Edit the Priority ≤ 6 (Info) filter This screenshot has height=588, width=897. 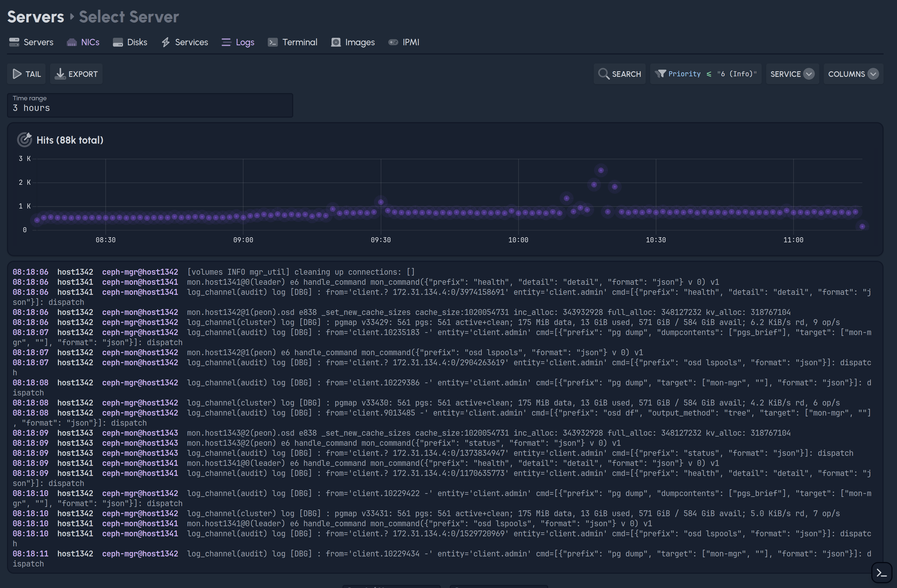[706, 74]
